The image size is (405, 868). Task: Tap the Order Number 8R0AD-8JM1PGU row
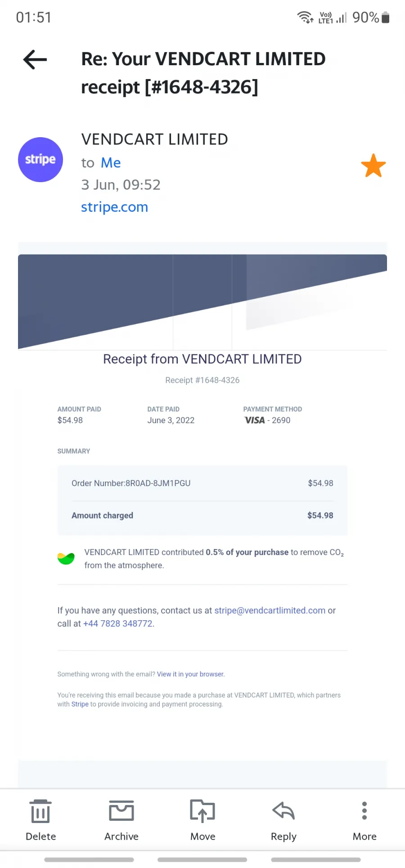click(x=202, y=483)
